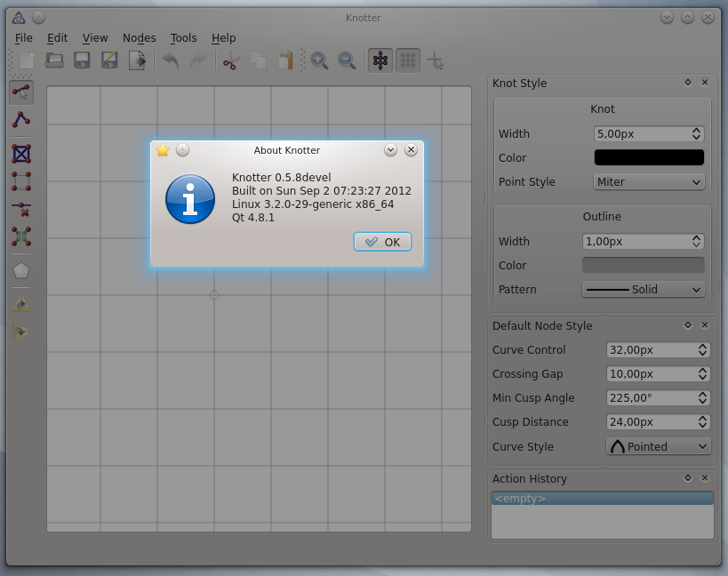Select the <empty> row in Action History
Image resolution: width=728 pixels, height=576 pixels.
click(x=602, y=499)
